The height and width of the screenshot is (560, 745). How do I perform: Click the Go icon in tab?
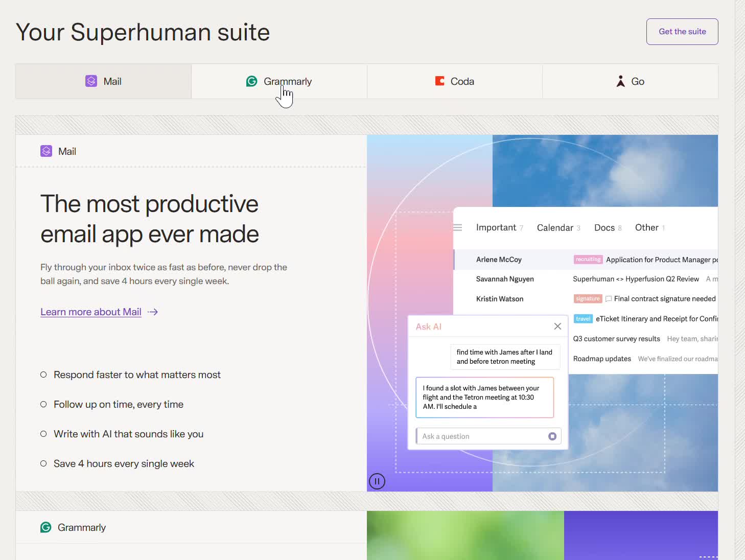pos(621,81)
